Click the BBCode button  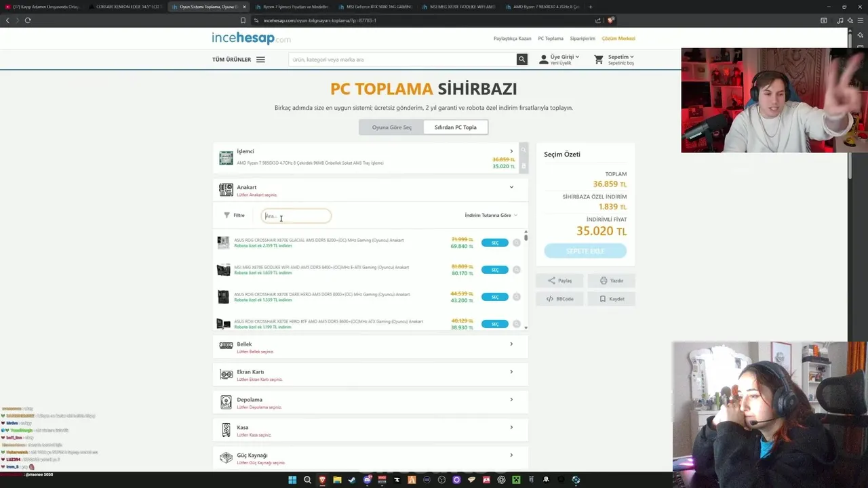pyautogui.click(x=559, y=299)
